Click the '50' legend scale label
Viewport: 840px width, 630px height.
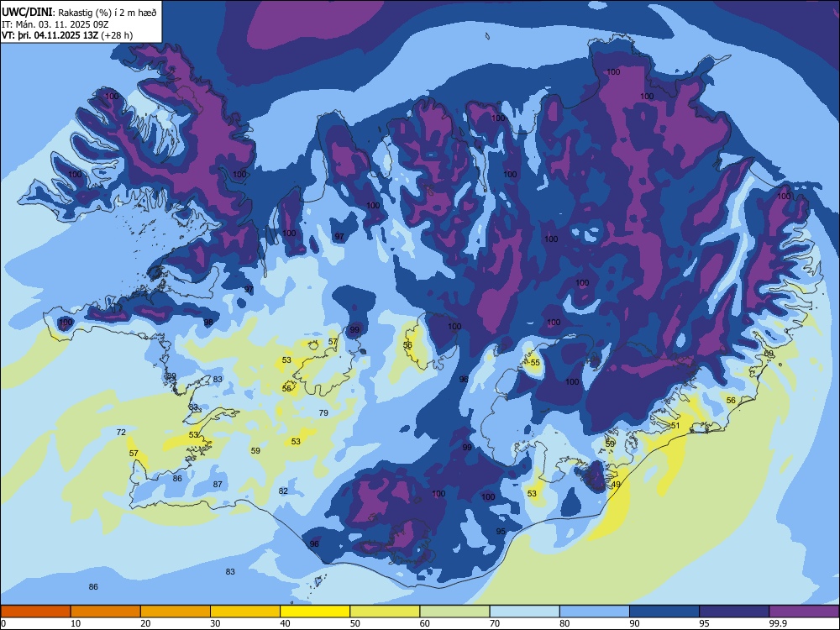pyautogui.click(x=355, y=623)
